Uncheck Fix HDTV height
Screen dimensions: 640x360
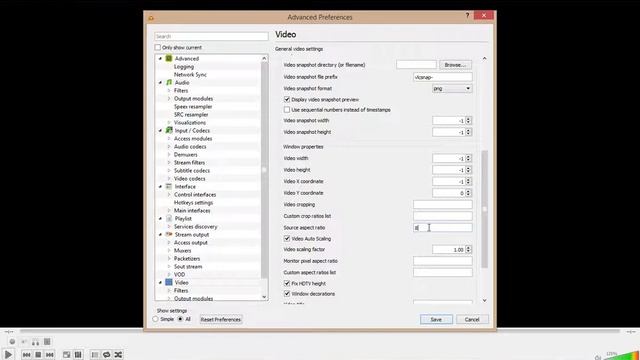pyautogui.click(x=287, y=283)
